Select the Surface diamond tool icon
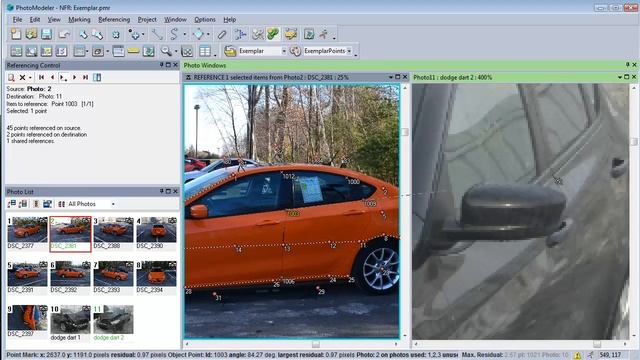 (x=198, y=34)
